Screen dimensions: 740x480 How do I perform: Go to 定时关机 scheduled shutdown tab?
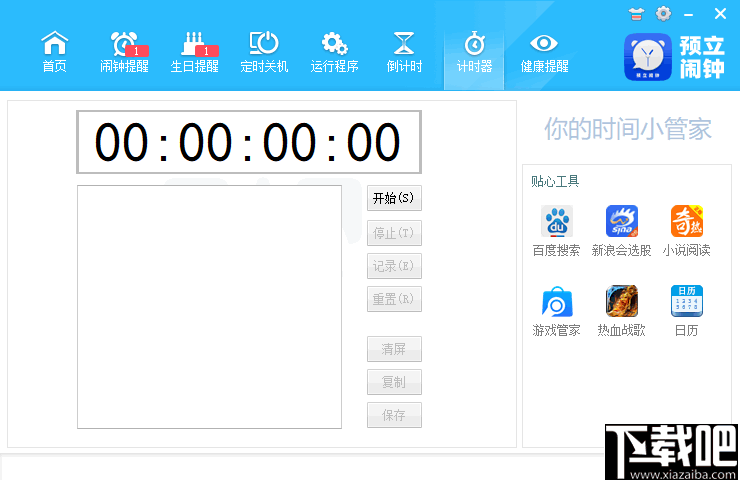264,52
